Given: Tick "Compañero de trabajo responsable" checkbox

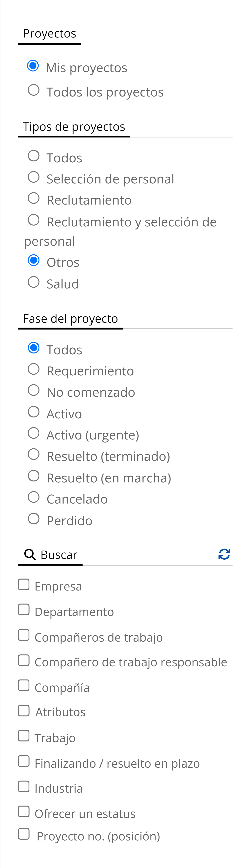Looking at the screenshot, I should click(24, 660).
